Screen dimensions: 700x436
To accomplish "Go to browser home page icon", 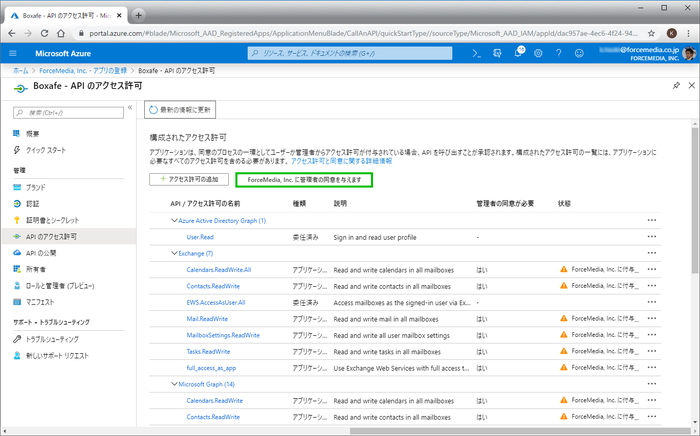I will (61, 33).
